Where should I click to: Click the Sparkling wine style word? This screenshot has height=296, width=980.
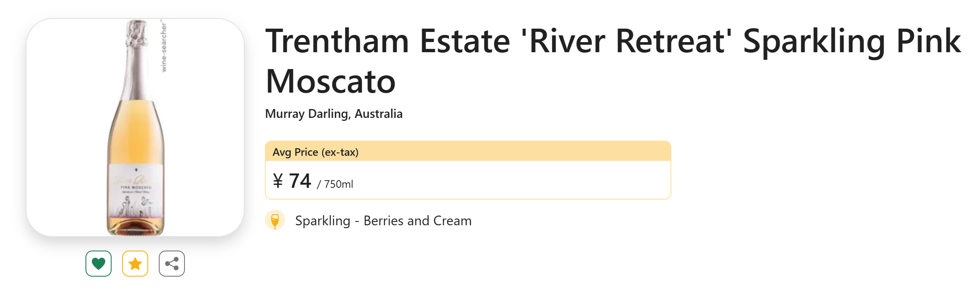click(x=323, y=221)
